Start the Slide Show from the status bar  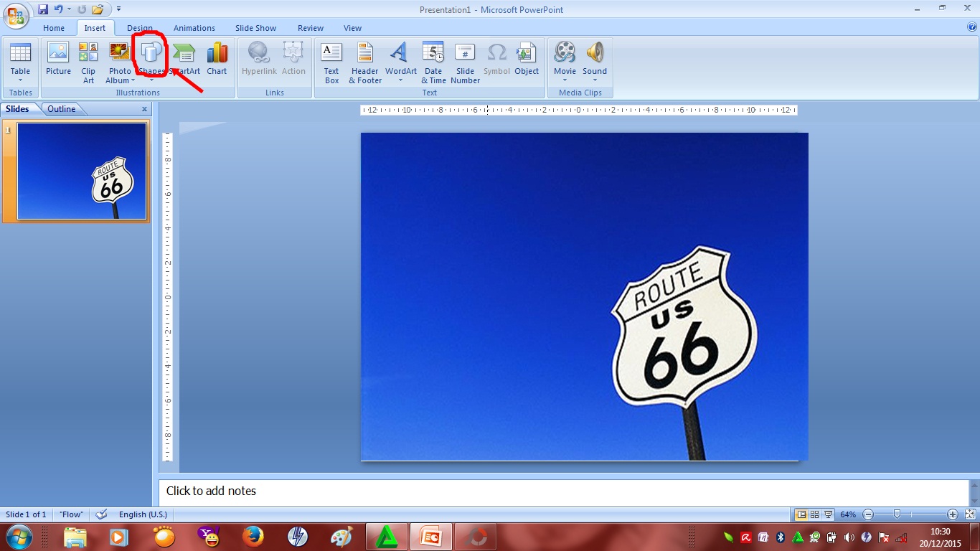coord(828,514)
